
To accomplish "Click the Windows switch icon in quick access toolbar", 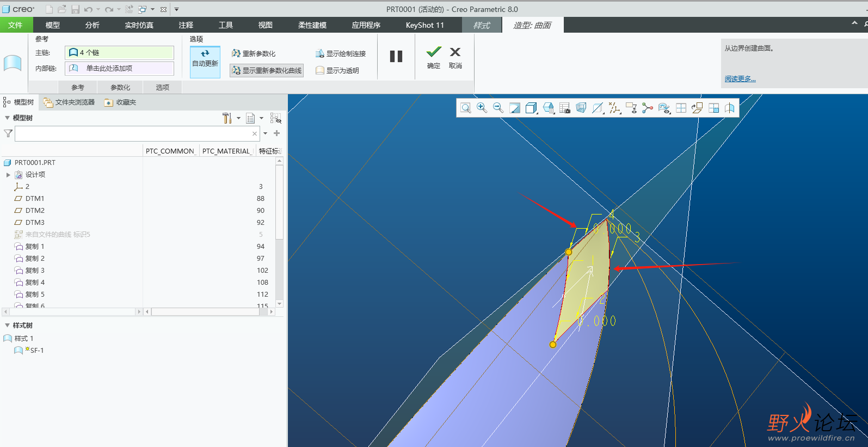I will point(143,9).
